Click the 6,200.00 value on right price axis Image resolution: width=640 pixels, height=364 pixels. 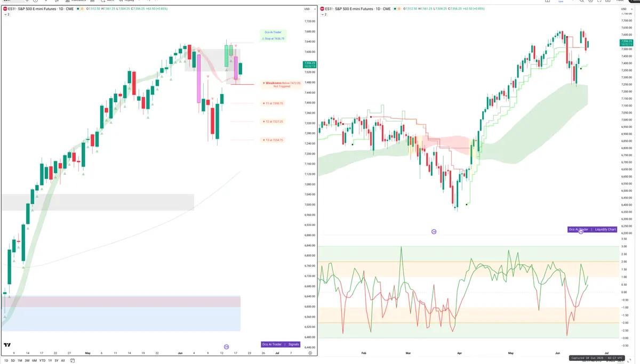pyautogui.click(x=627, y=233)
